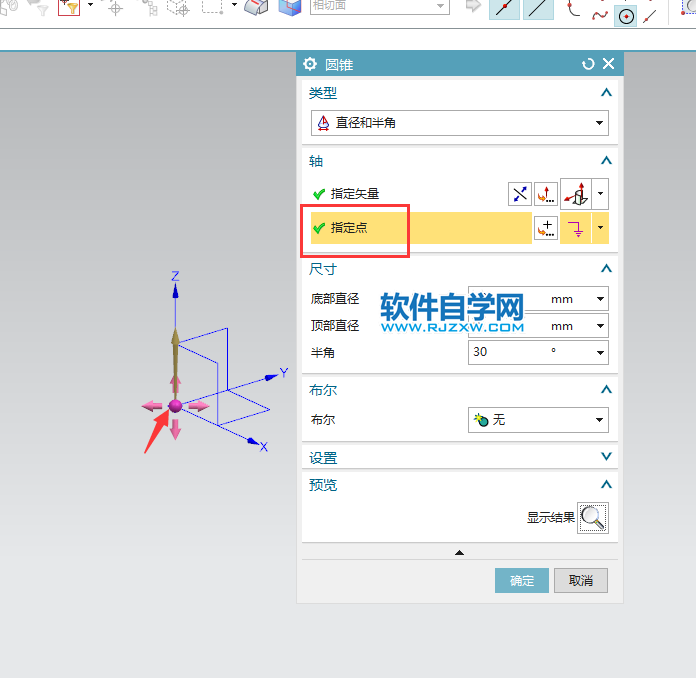Open the 底部直径 mm unit dropdown
The height and width of the screenshot is (678, 696).
click(x=600, y=299)
